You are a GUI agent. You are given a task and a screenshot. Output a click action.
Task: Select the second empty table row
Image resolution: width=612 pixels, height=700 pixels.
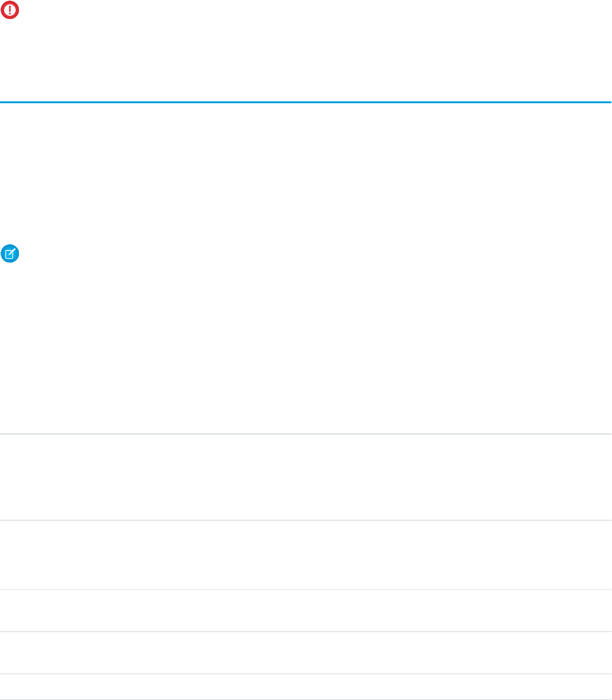[306, 555]
